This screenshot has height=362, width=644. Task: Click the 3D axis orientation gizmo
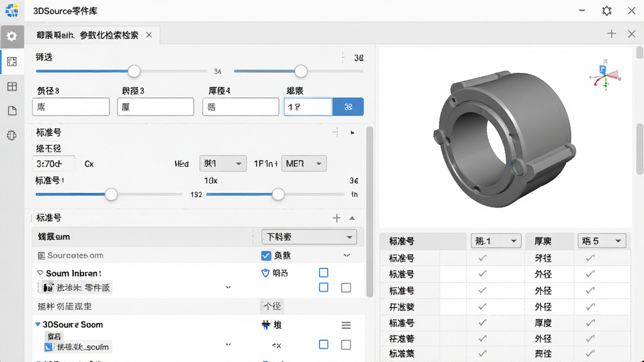click(605, 75)
